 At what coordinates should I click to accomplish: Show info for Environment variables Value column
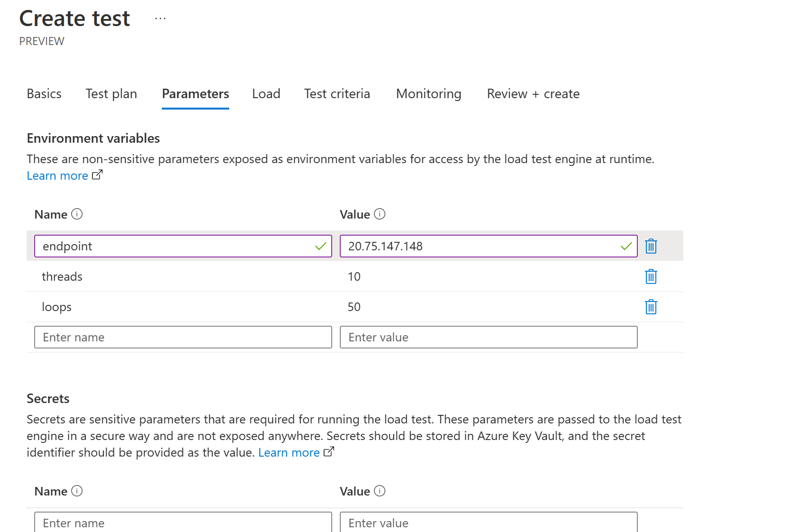click(380, 214)
